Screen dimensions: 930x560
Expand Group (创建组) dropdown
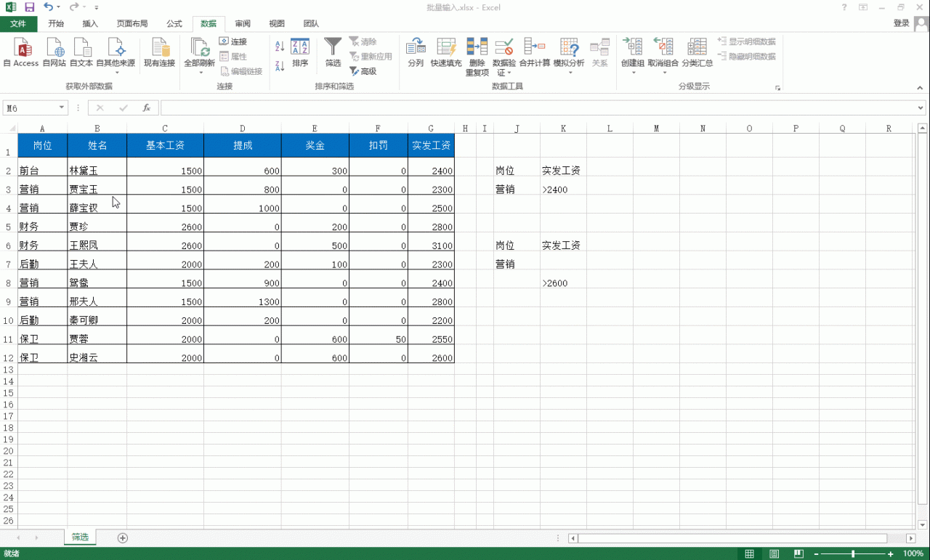tap(633, 73)
